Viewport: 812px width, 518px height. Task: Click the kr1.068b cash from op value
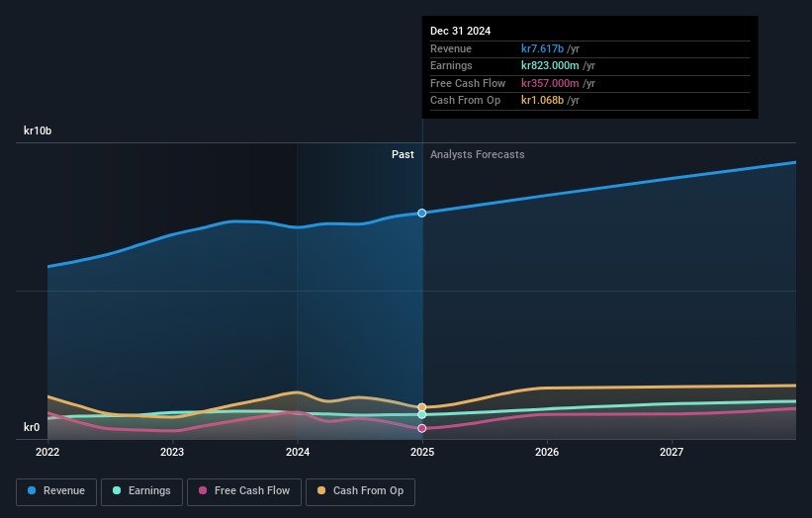coord(542,101)
